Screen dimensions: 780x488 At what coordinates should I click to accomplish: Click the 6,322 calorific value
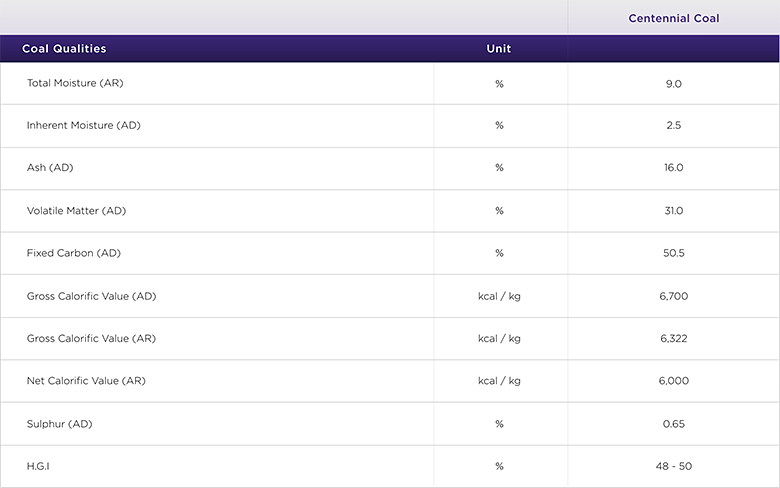674,339
